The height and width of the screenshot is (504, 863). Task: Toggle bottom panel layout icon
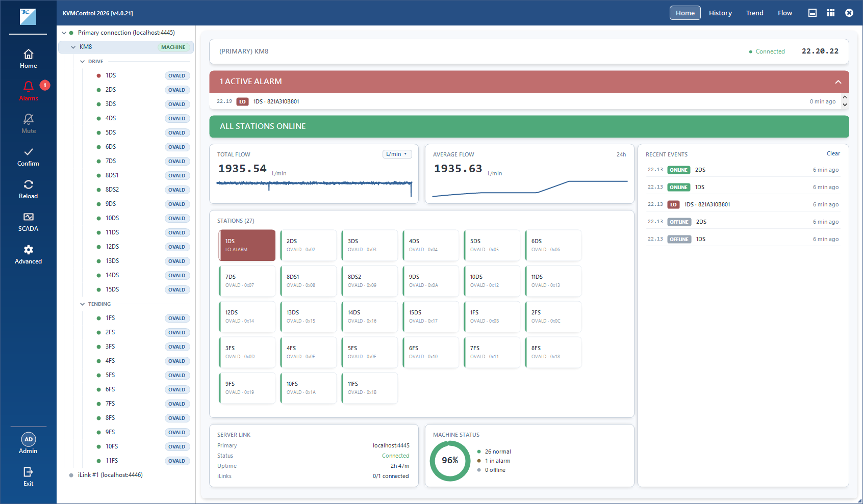[x=813, y=13]
